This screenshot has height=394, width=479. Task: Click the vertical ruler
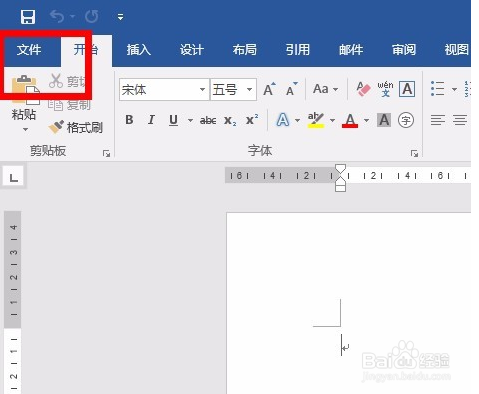point(13,302)
